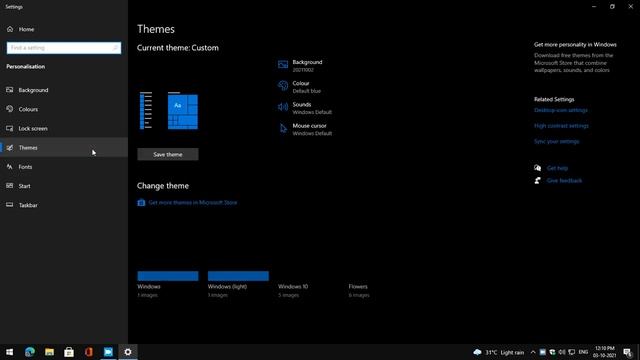The height and width of the screenshot is (360, 640).
Task: Open the Colours personalisation page
Action: point(64,109)
